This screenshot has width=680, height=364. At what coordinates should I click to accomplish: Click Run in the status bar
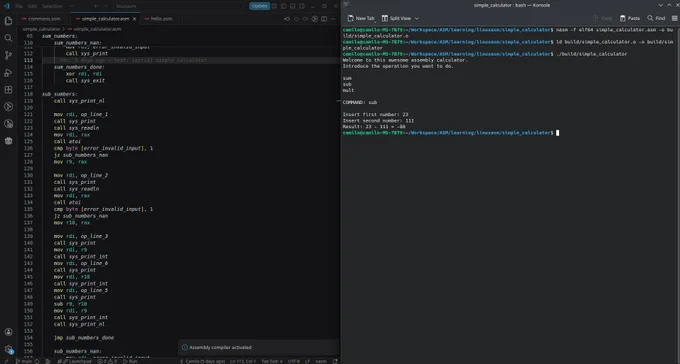coord(131,361)
